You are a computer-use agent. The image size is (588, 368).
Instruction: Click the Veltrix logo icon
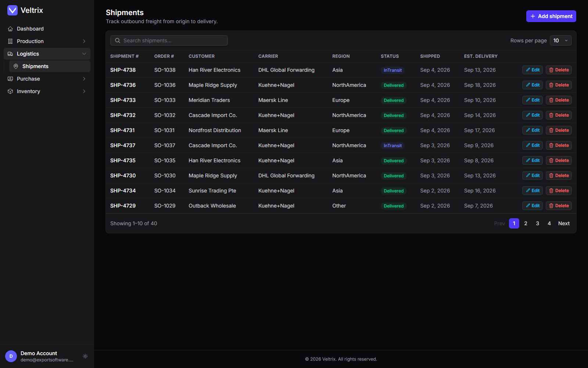click(12, 10)
